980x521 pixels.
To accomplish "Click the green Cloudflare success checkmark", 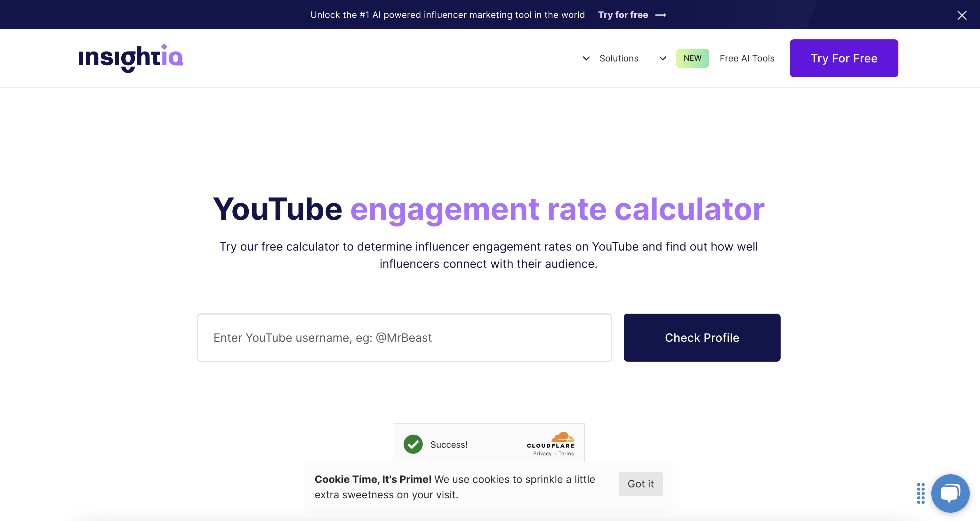I will click(x=413, y=444).
